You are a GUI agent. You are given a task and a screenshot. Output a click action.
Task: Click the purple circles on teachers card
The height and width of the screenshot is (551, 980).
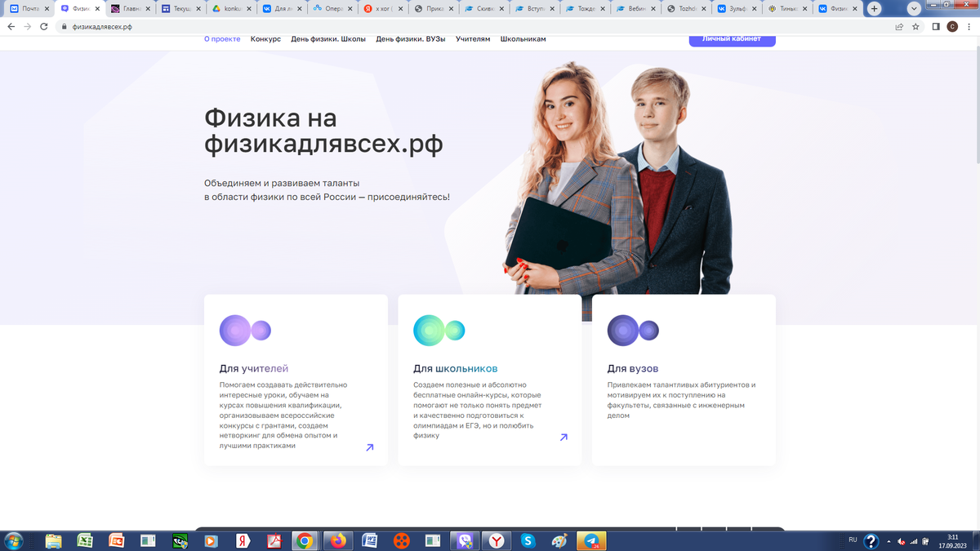(x=245, y=331)
